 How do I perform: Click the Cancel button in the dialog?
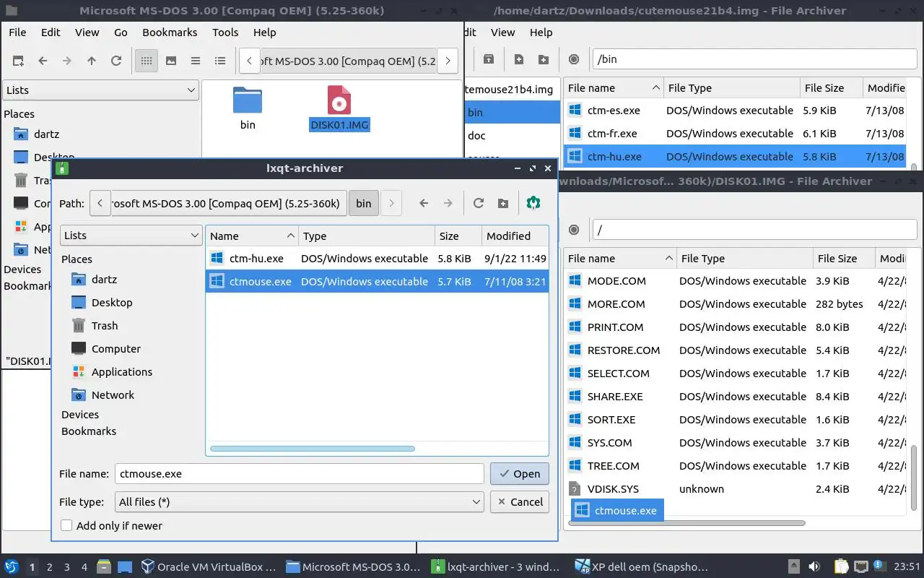pyautogui.click(x=520, y=502)
